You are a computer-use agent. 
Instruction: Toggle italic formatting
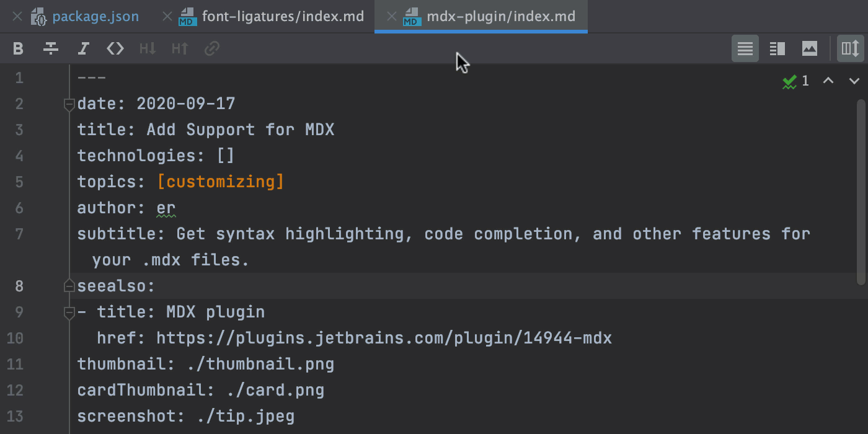[x=83, y=48]
